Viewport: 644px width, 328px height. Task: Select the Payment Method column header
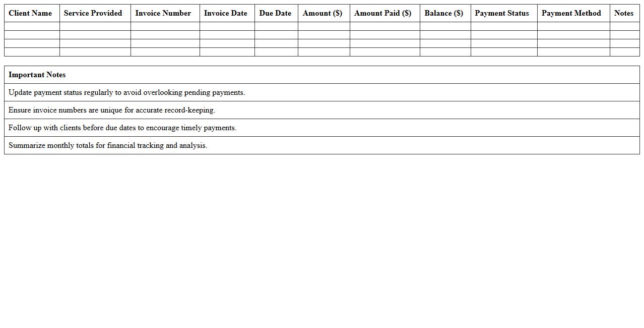571,13
